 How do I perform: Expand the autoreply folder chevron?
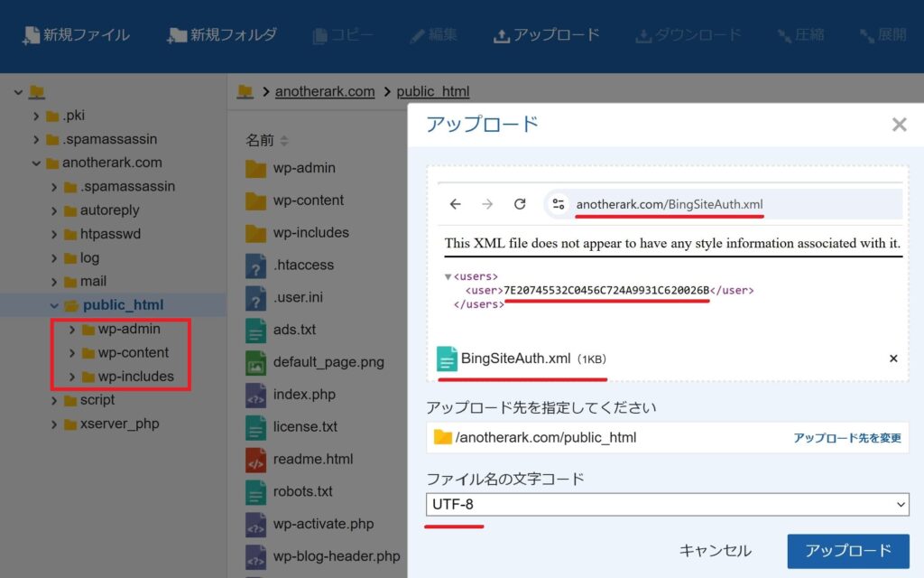click(53, 210)
